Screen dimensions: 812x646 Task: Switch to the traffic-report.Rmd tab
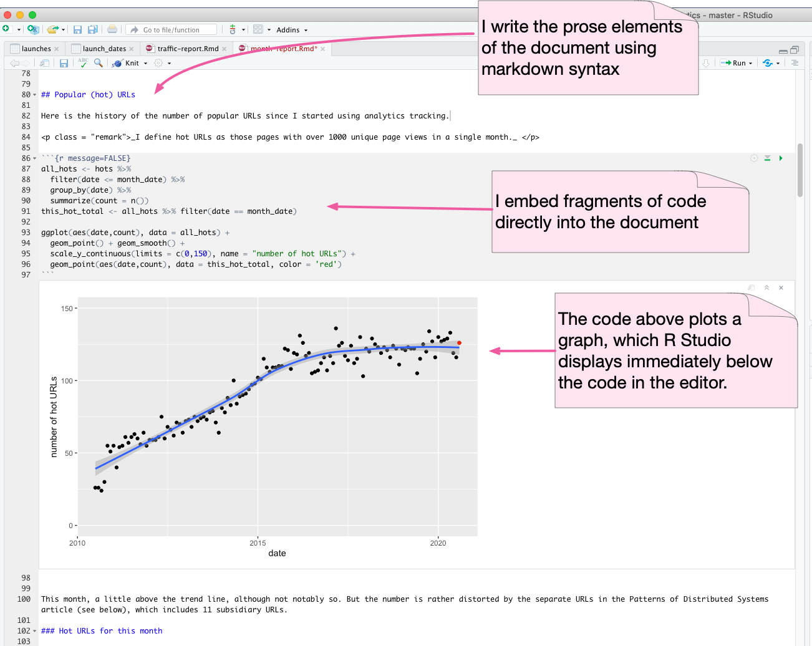(x=187, y=49)
